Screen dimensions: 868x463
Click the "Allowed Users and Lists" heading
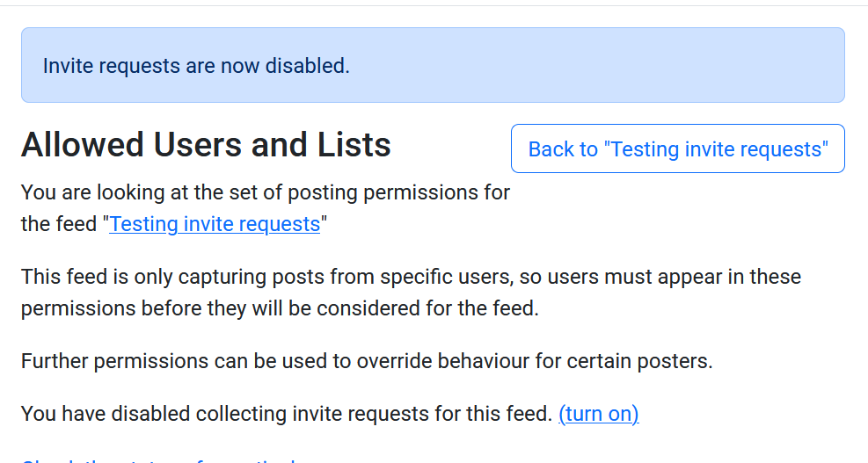(x=206, y=145)
